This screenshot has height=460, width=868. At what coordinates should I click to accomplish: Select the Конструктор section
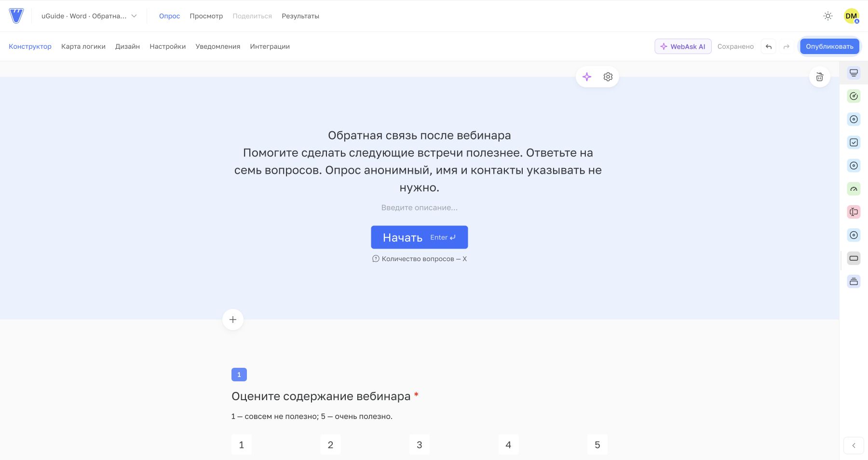[30, 46]
